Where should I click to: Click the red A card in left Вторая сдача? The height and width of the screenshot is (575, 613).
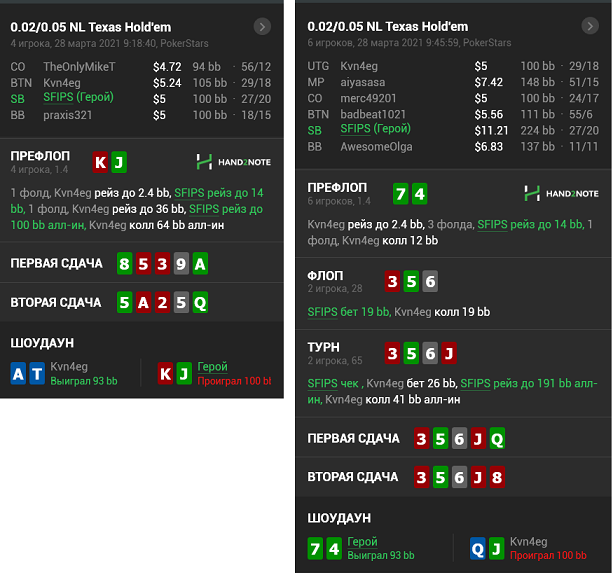click(x=143, y=302)
